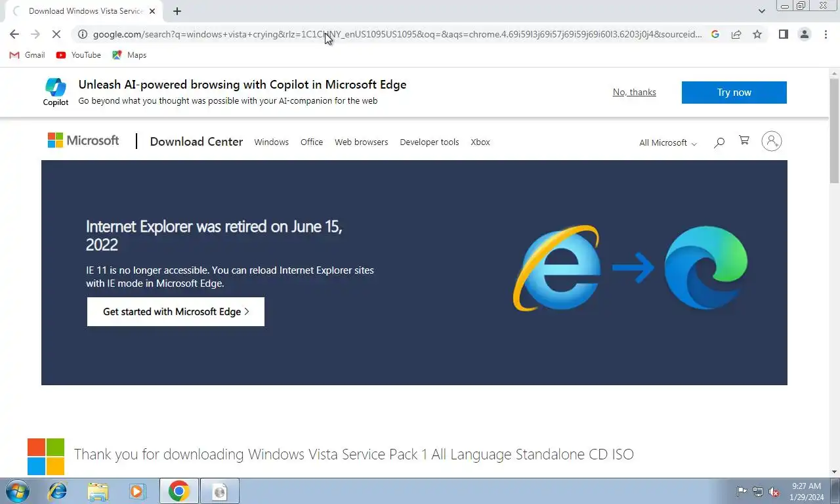Open Download Center home link
This screenshot has height=504, width=840.
(196, 142)
